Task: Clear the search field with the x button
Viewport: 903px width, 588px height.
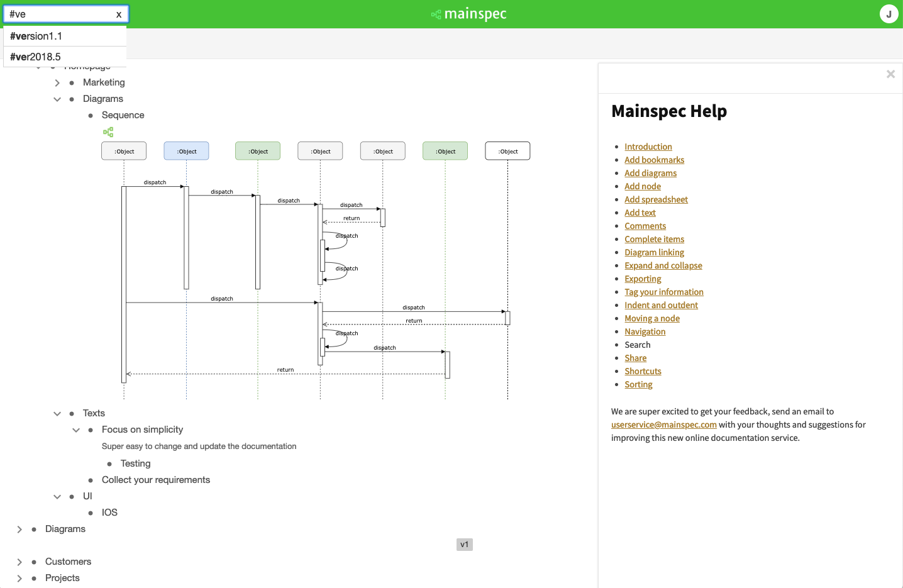Action: tap(119, 14)
